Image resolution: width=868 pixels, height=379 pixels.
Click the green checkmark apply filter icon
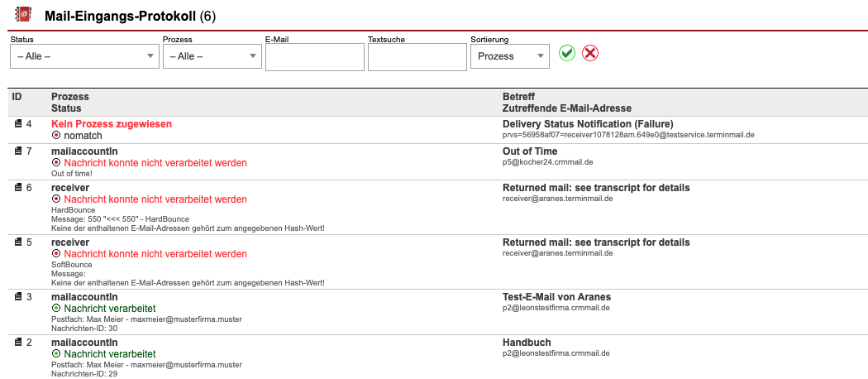567,53
